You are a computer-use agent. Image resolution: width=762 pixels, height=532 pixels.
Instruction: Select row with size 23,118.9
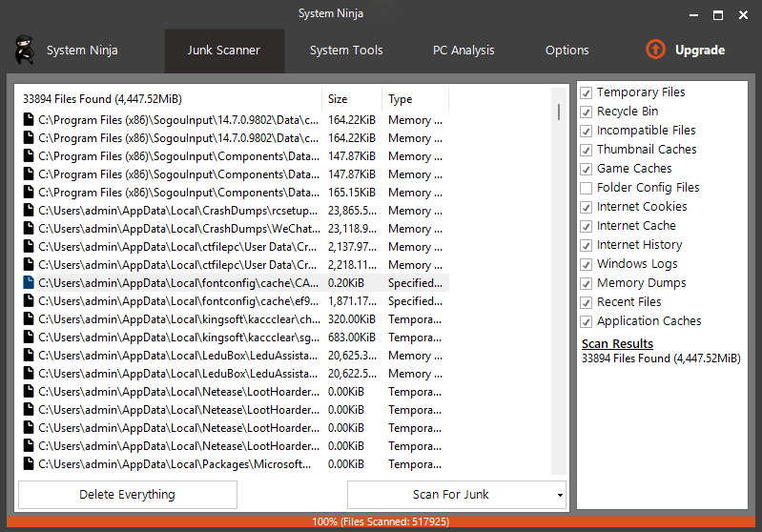(236, 229)
